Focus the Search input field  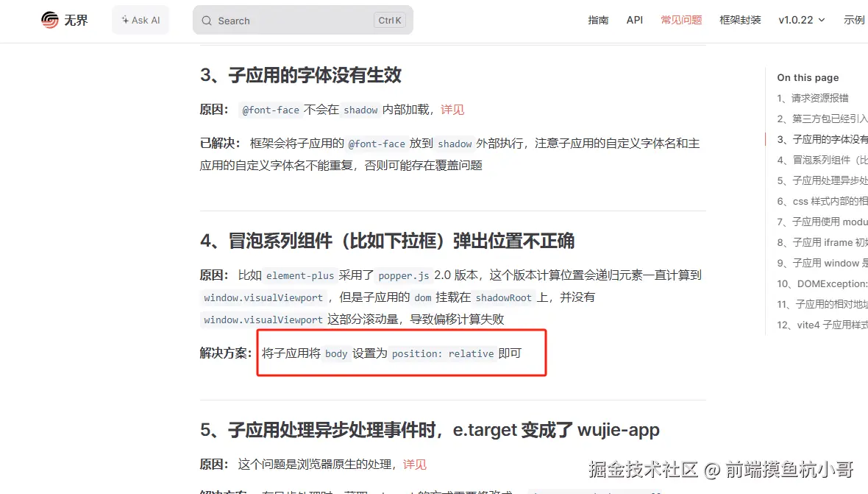[303, 21]
